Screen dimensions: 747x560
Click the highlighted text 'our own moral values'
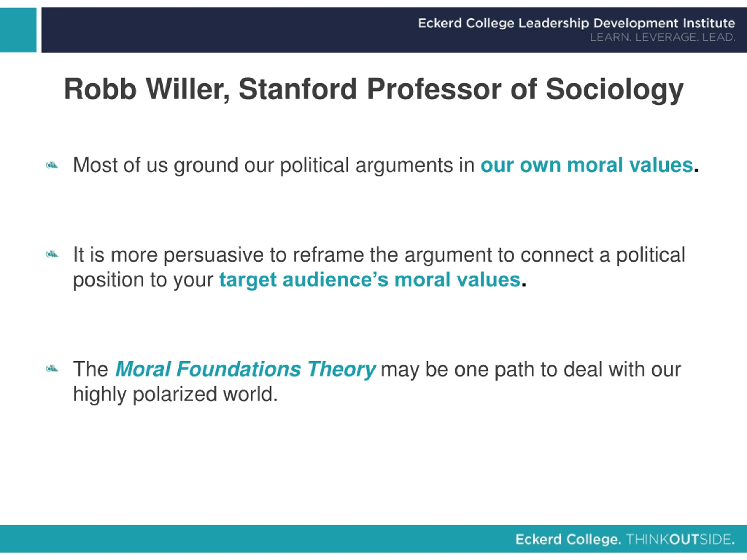pos(587,165)
